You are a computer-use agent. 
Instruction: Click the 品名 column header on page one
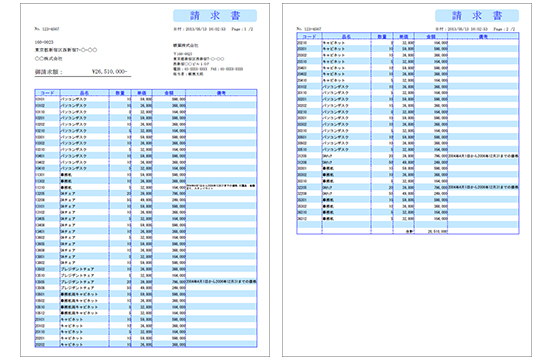tap(85, 93)
